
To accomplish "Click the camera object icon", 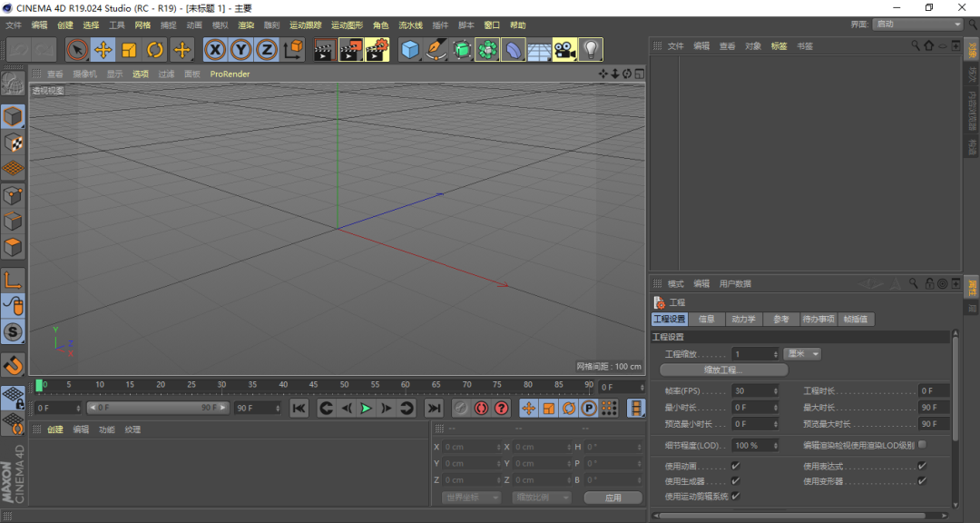I will tap(564, 50).
